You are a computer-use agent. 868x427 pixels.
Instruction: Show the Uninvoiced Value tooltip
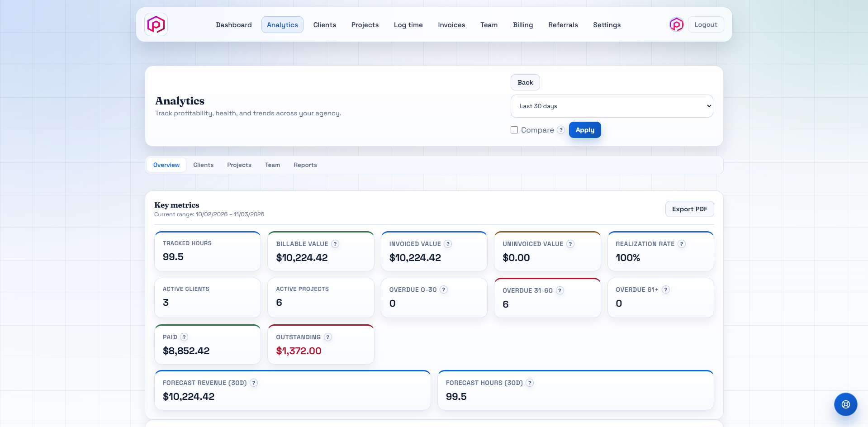(x=570, y=244)
